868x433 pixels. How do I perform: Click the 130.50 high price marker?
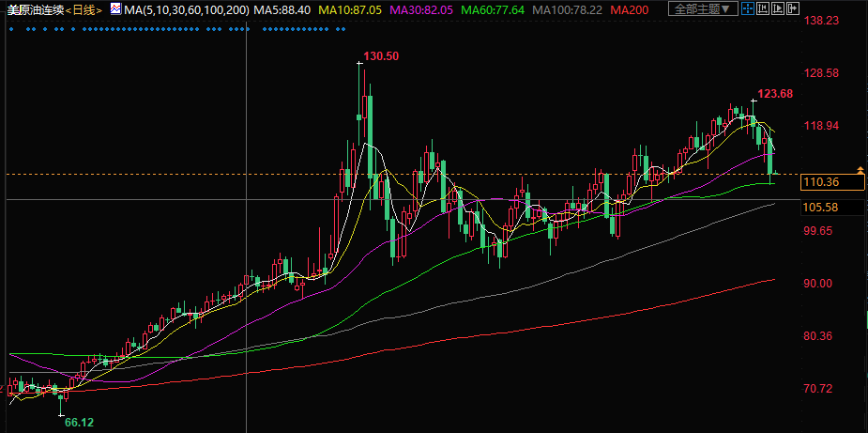[x=382, y=56]
